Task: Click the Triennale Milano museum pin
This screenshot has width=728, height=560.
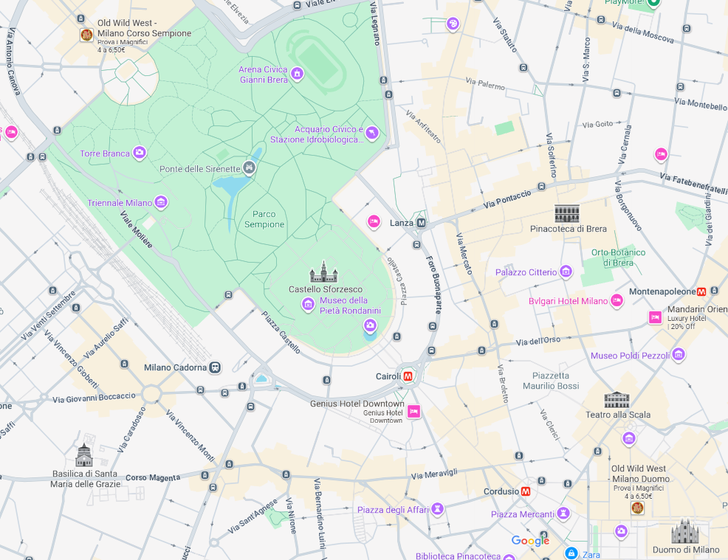Action: click(161, 203)
